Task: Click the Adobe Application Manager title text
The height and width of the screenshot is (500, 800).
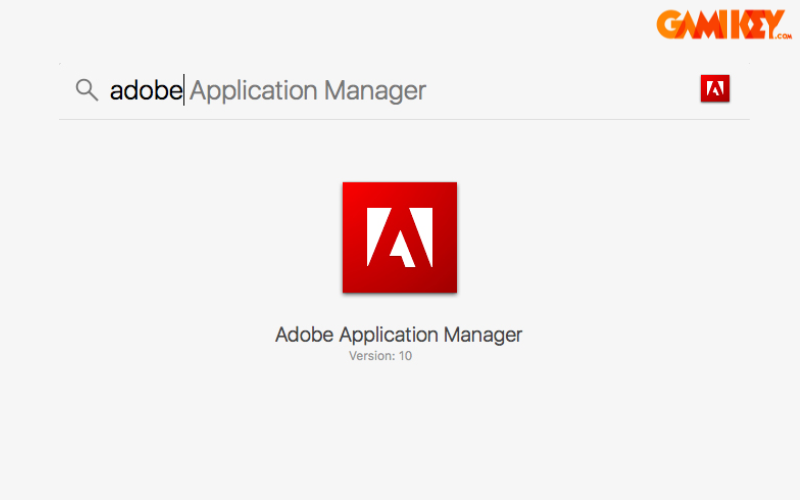Action: tap(398, 335)
